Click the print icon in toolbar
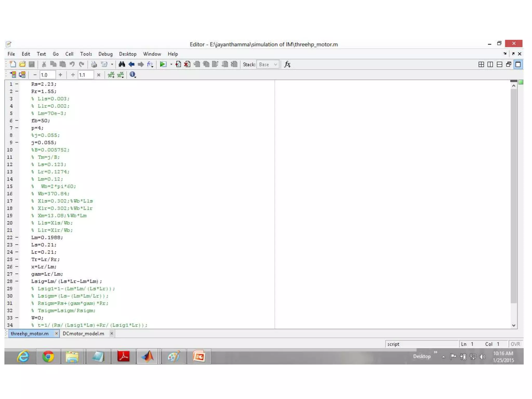Viewport: 532px width, 399px height. (94, 64)
